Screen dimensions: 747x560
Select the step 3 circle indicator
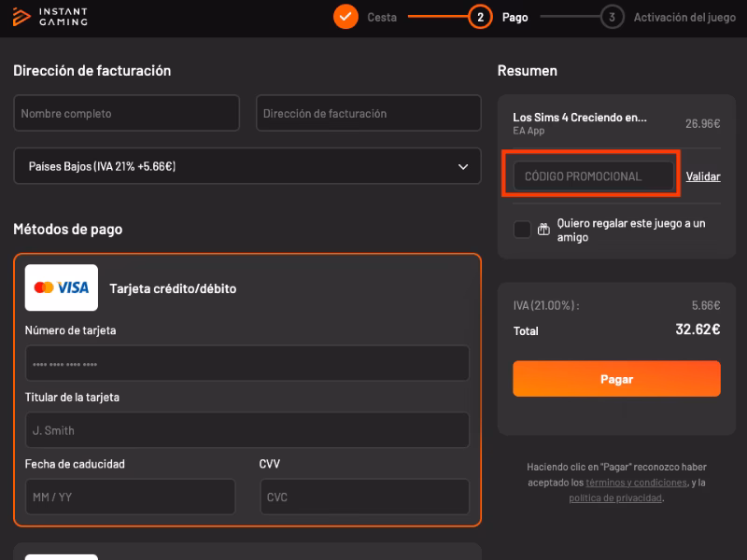[x=612, y=17]
